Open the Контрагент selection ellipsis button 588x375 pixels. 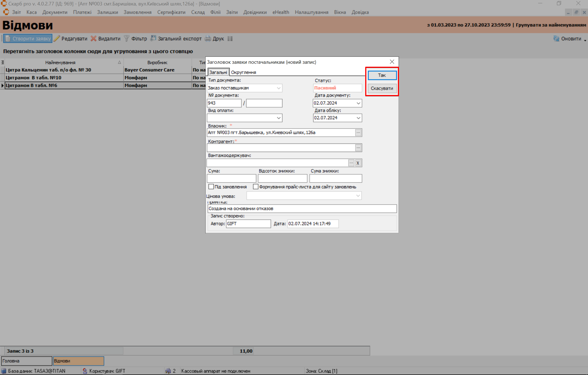[358, 148]
